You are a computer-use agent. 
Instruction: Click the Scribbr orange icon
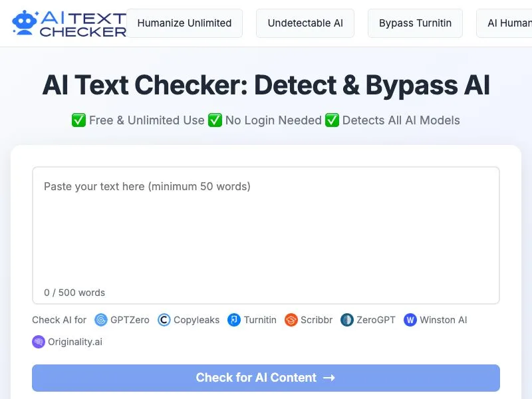click(x=291, y=320)
